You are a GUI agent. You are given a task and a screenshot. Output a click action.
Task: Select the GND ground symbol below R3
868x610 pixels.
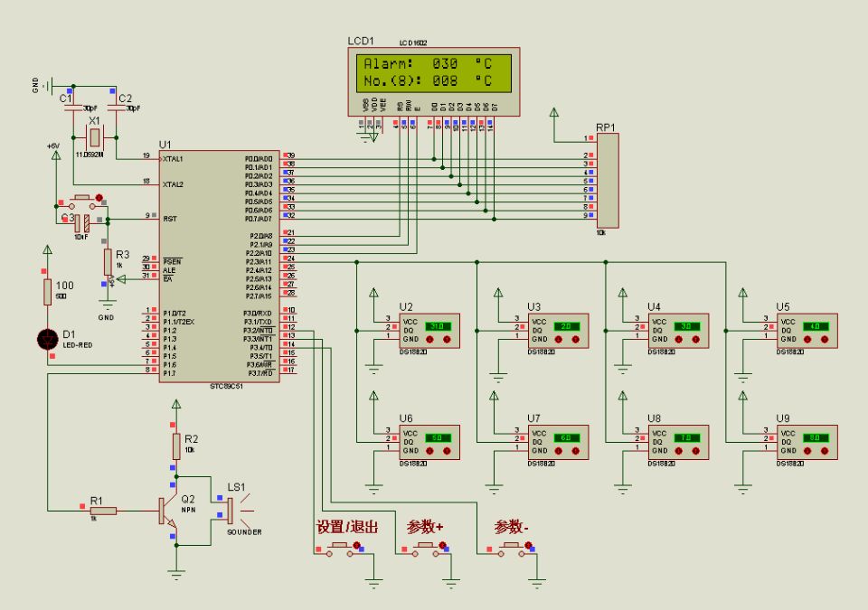point(108,305)
